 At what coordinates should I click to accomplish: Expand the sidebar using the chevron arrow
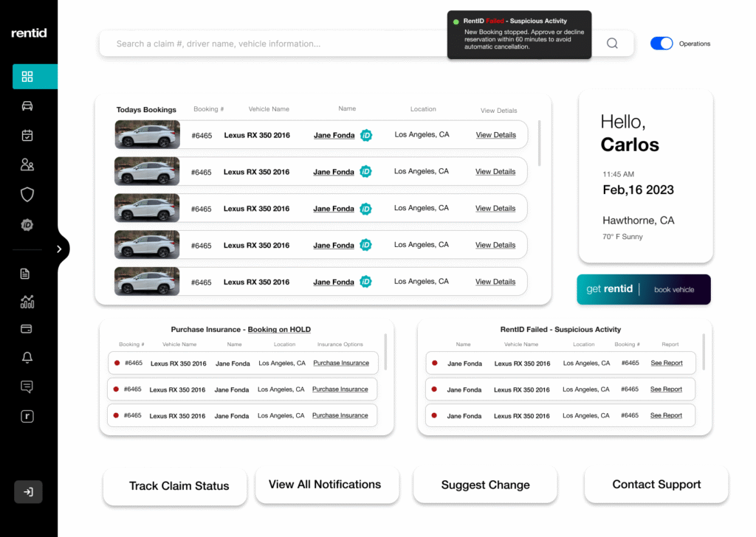[x=59, y=249]
